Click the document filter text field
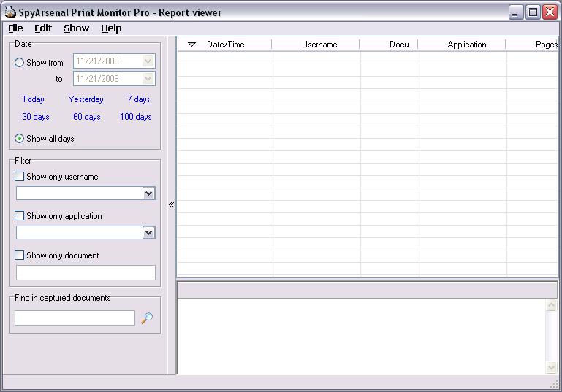The height and width of the screenshot is (392, 562). pyautogui.click(x=86, y=273)
